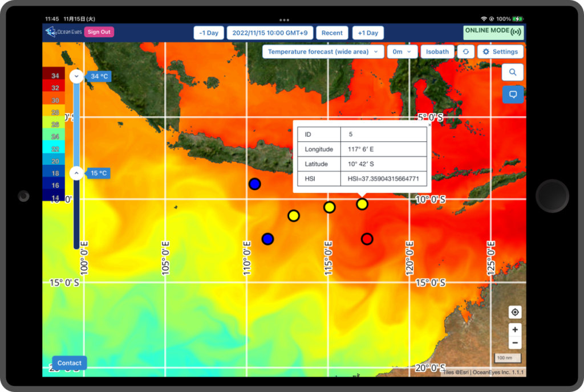Click the refresh icon button
The image size is (584, 392).
click(x=465, y=52)
